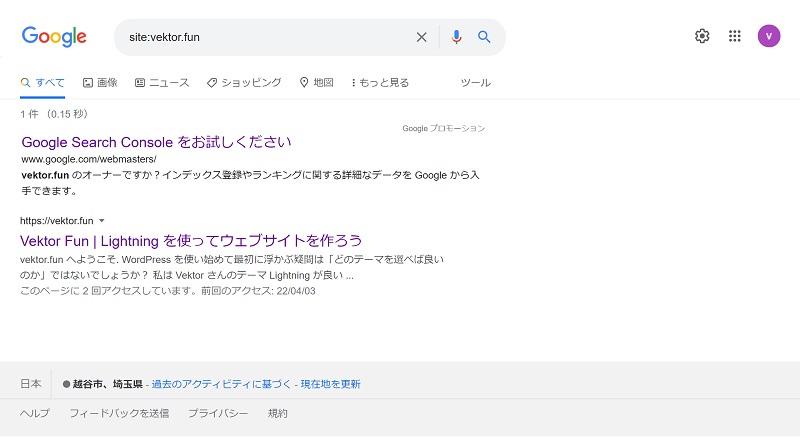Viewport: 800px width, 437px height.
Task: Click the Google logo
Action: tap(54, 36)
